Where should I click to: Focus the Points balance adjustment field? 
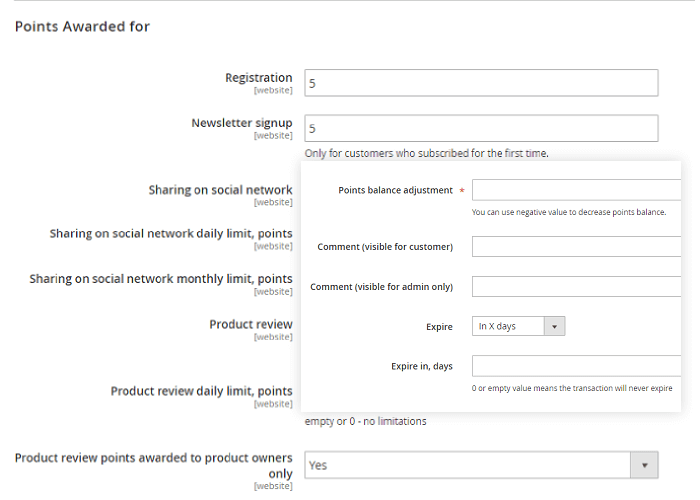click(576, 190)
